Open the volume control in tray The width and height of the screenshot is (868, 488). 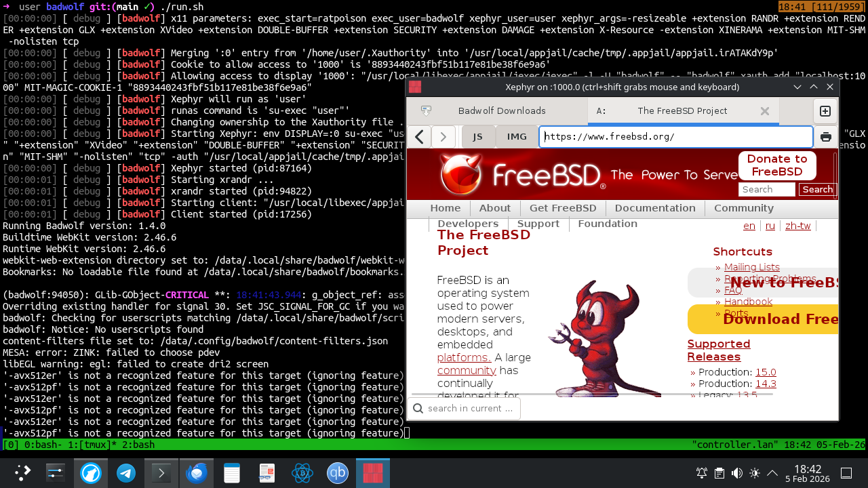(x=737, y=473)
